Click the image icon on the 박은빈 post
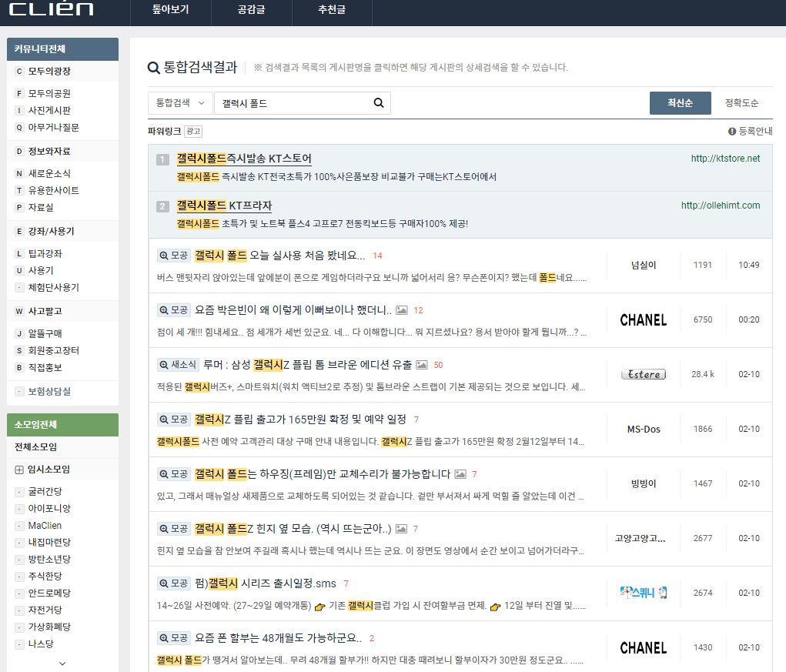786x672 pixels. click(x=402, y=310)
